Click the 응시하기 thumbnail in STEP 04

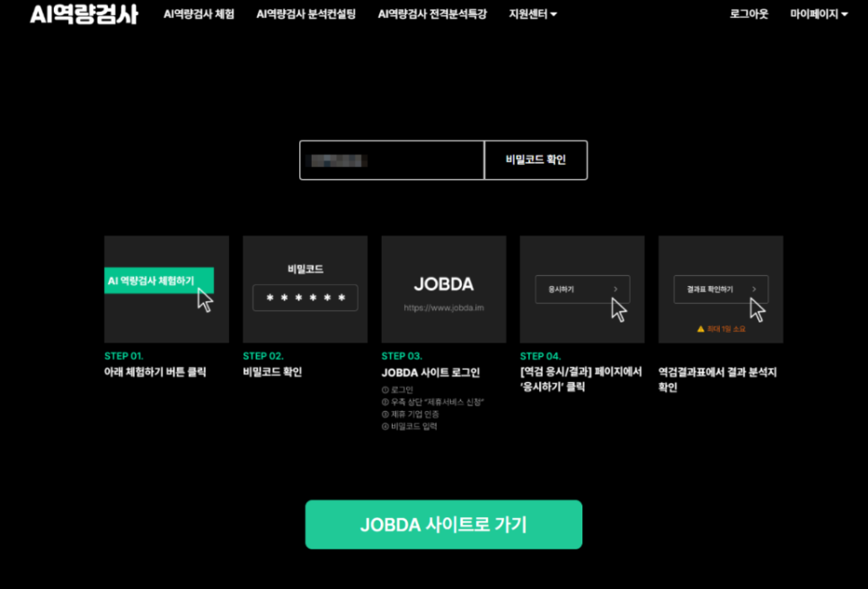pyautogui.click(x=581, y=290)
